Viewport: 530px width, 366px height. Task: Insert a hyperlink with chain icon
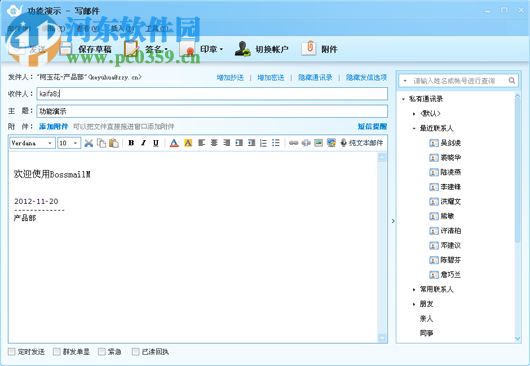tap(293, 143)
